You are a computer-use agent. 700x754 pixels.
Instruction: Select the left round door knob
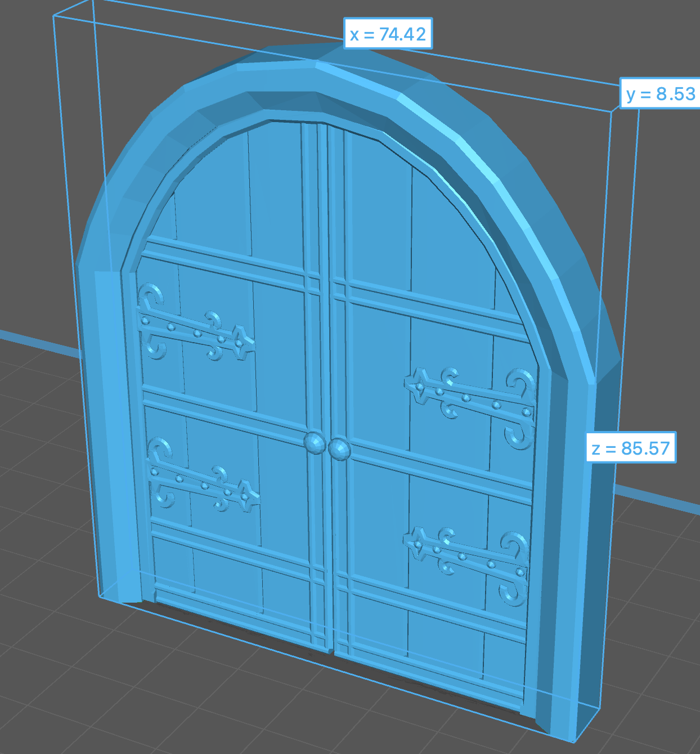[x=315, y=442]
